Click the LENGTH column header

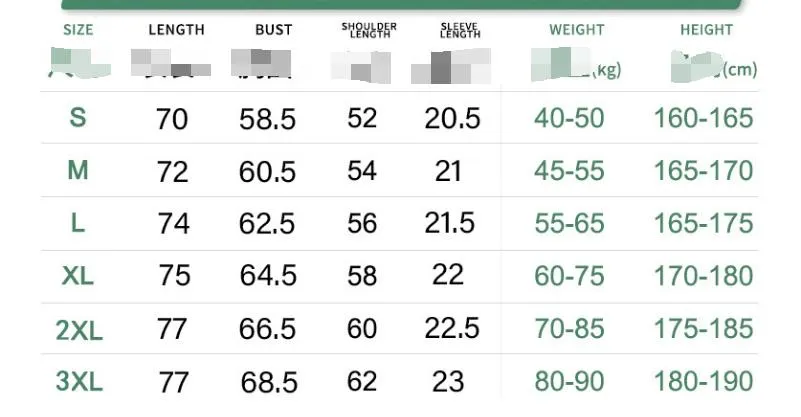click(176, 30)
